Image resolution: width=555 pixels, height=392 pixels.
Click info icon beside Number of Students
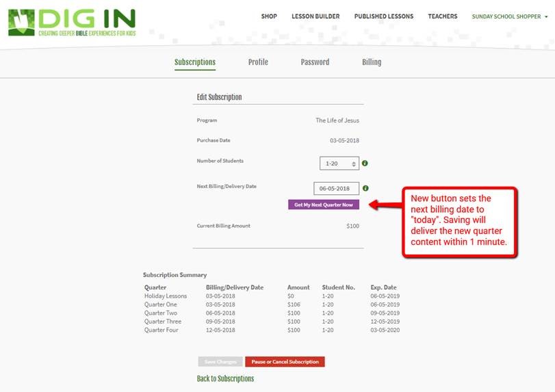point(365,164)
